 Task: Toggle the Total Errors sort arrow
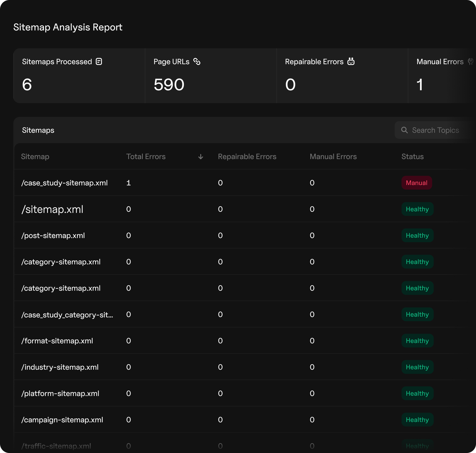(x=201, y=157)
